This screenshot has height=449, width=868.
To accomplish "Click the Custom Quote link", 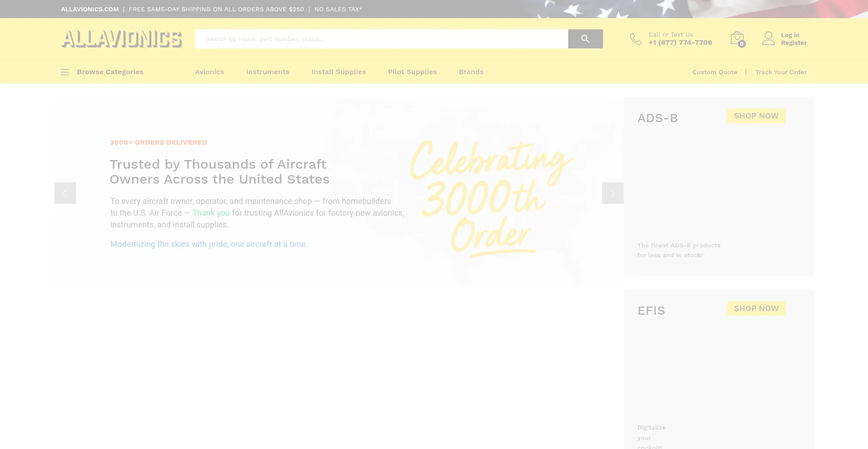I will coord(714,72).
